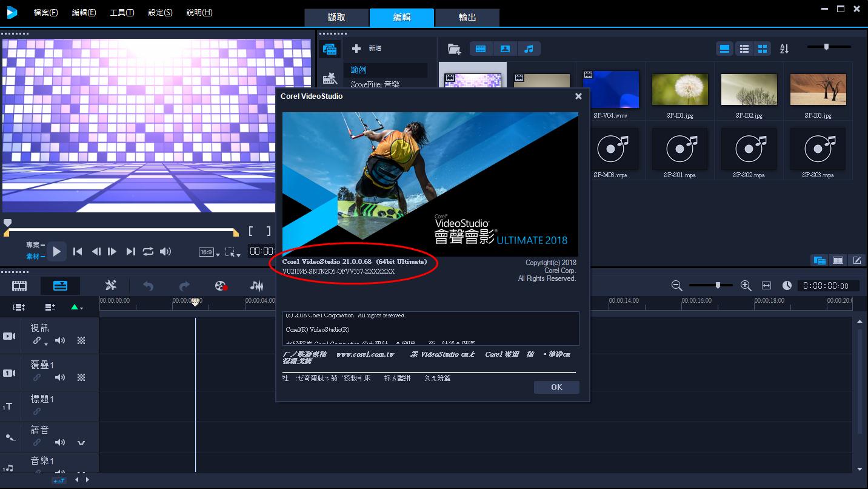Select the SP-I02.jpg thumbnail
868x489 pixels.
[749, 89]
